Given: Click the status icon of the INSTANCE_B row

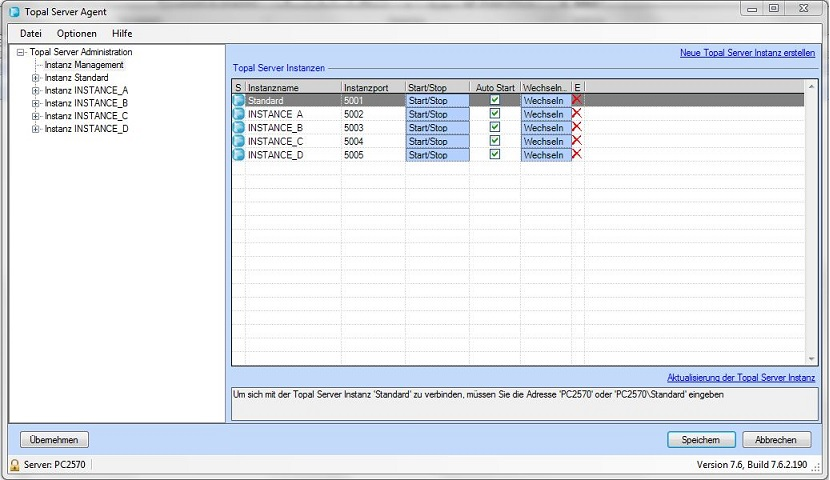Looking at the screenshot, I should (x=238, y=128).
